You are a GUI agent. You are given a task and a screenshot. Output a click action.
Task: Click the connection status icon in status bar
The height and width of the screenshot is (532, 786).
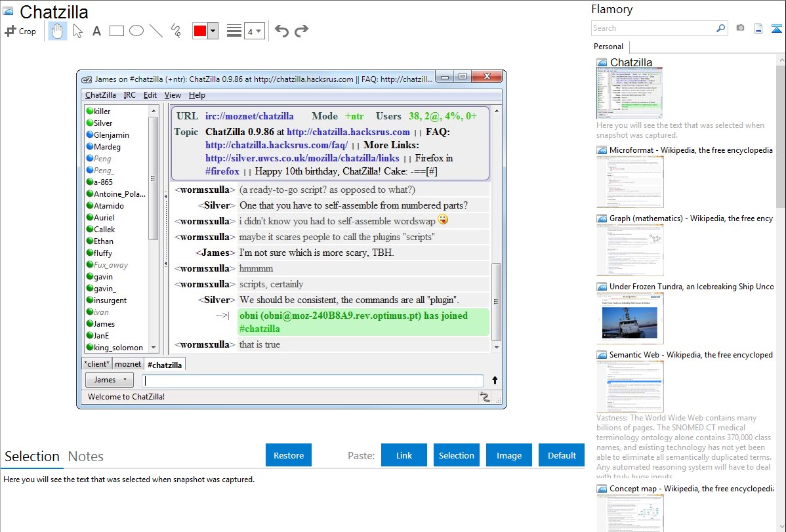click(x=484, y=397)
